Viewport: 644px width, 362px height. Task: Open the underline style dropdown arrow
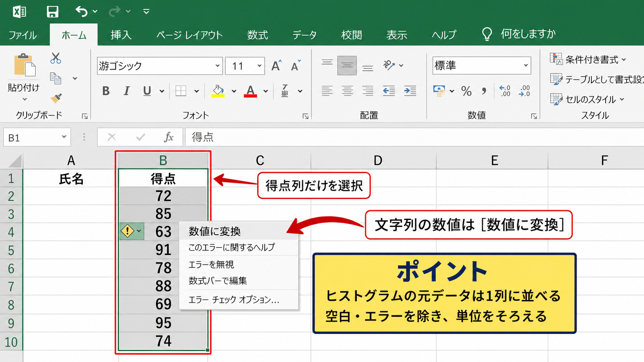pyautogui.click(x=162, y=91)
